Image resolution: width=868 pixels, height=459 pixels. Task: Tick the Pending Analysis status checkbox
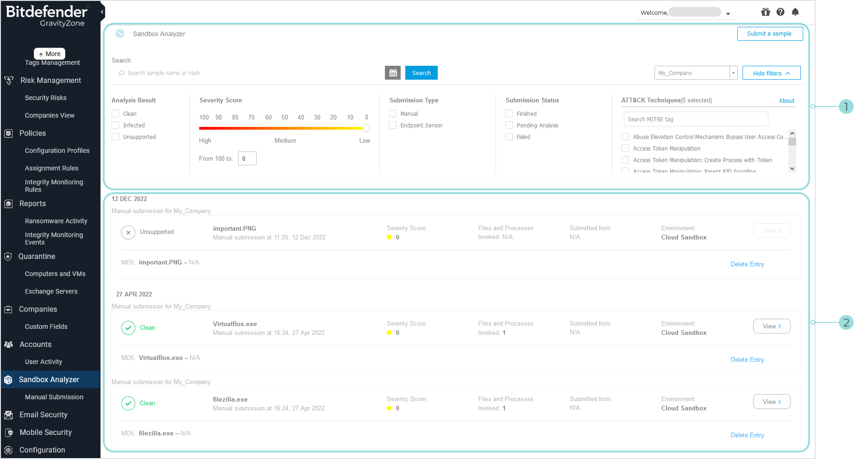509,125
